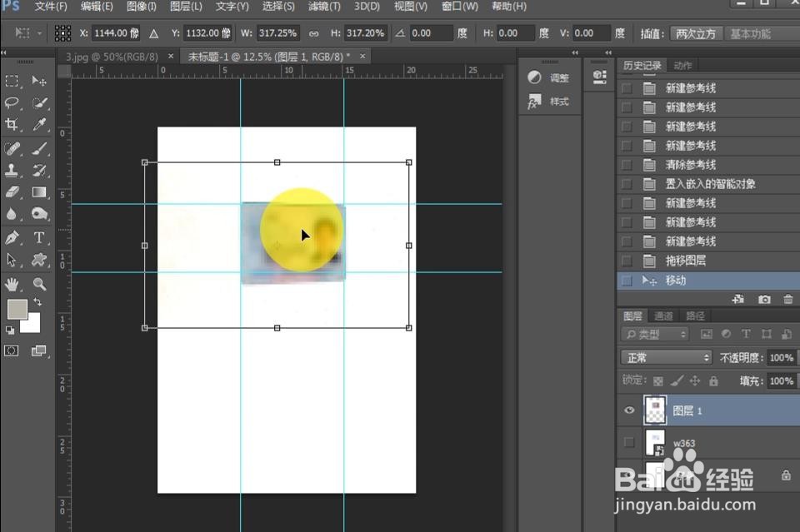Select the Hand tool
The image size is (800, 532).
12,284
